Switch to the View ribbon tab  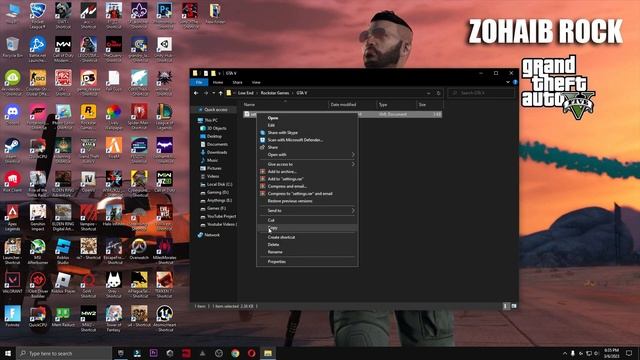256,82
